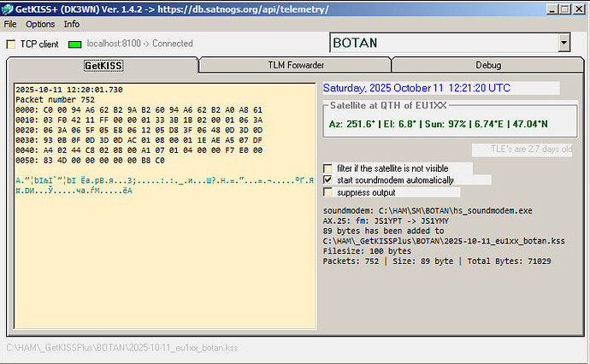Switch to the TLM Forwarder tab
This screenshot has width=590, height=364.
tap(294, 65)
